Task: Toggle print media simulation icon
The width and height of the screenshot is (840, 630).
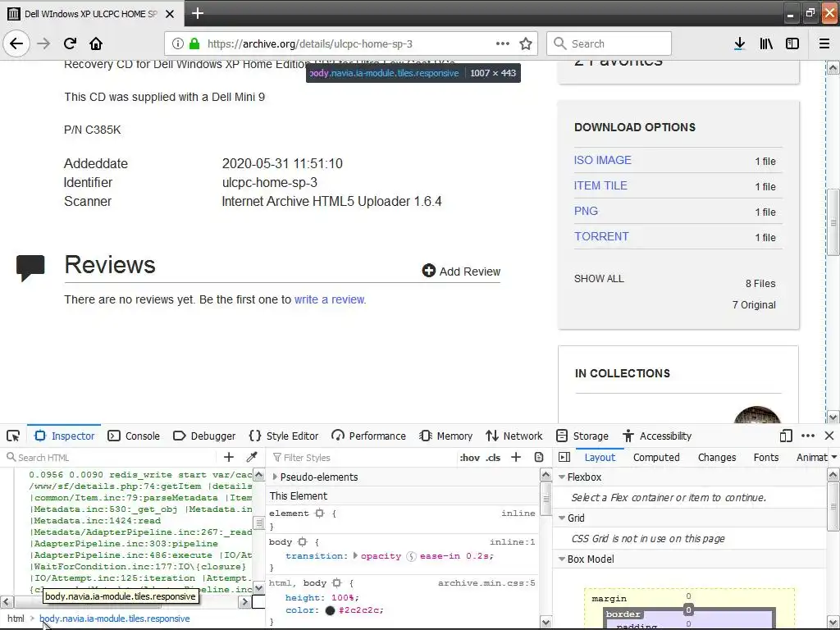Action: [539, 457]
